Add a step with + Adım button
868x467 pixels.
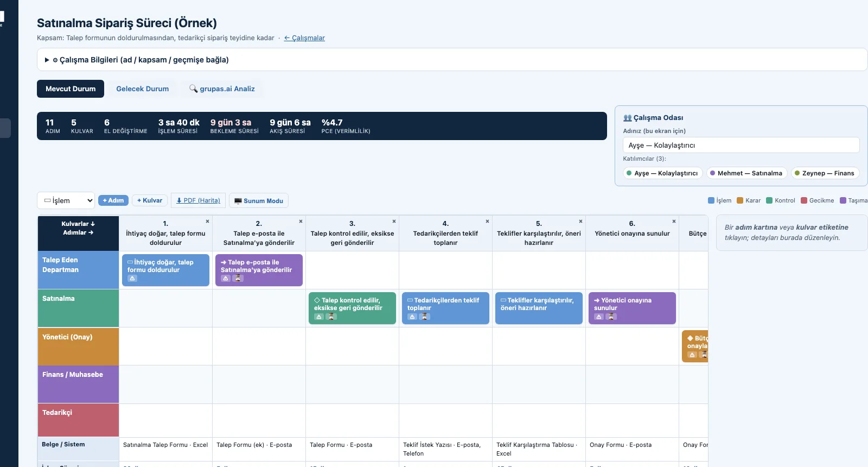(113, 200)
